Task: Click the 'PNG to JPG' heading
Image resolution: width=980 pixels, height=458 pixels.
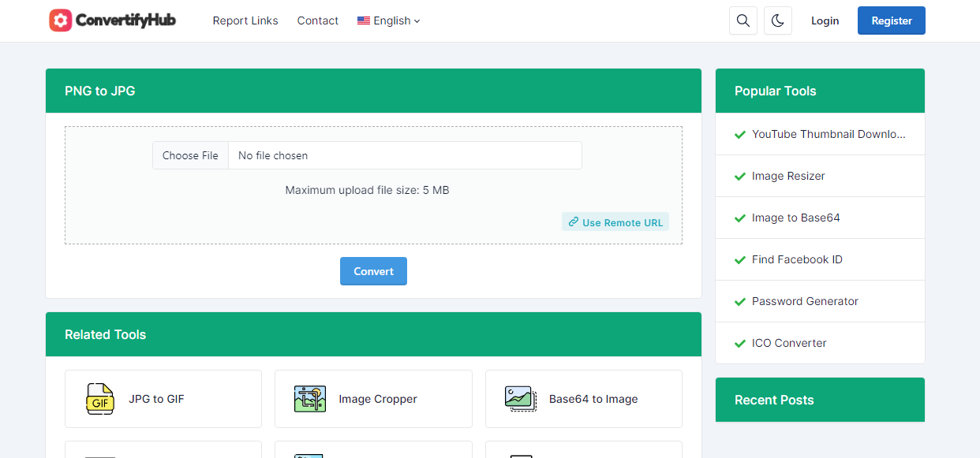Action: pyautogui.click(x=100, y=91)
